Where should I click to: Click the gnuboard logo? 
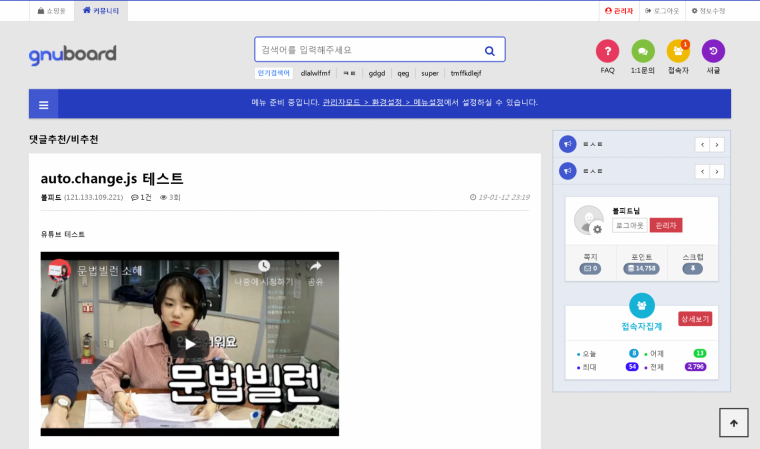[72, 54]
